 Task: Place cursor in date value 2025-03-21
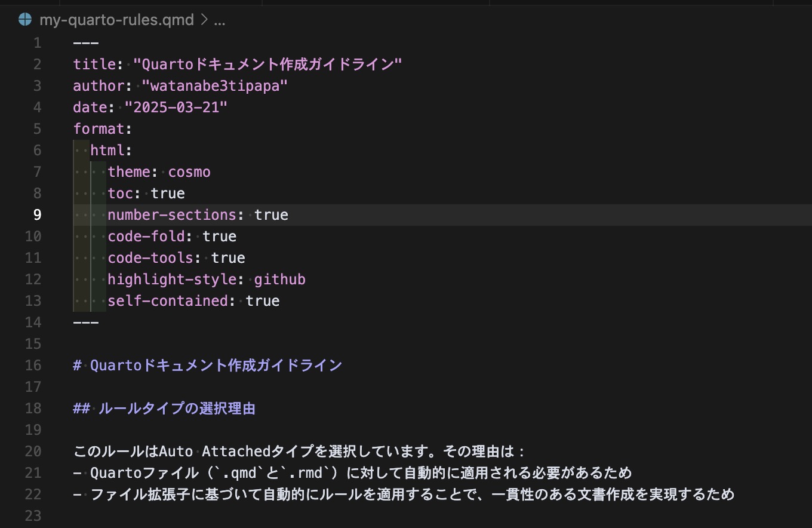pos(176,108)
